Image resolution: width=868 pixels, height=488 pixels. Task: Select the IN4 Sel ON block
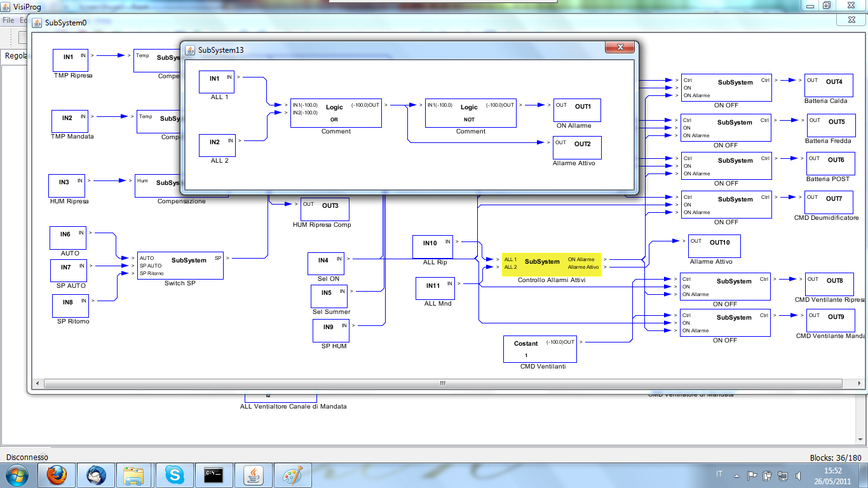(x=326, y=264)
